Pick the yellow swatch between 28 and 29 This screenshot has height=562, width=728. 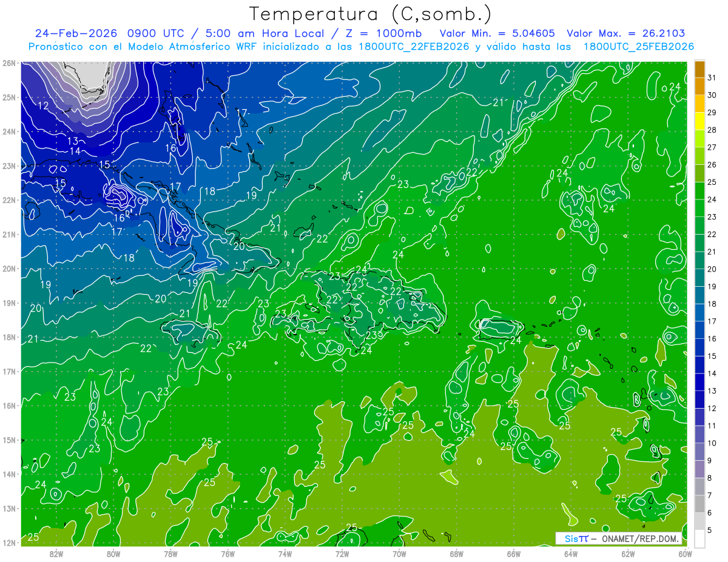coord(699,121)
